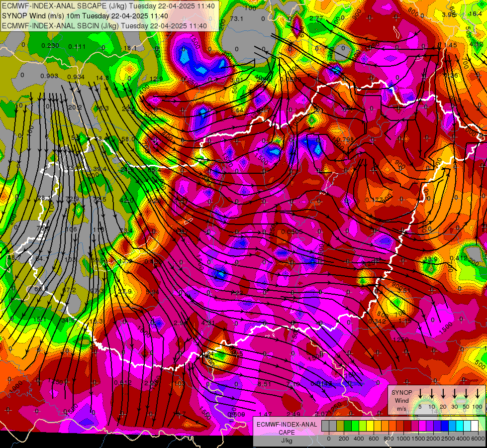Click the '2000' tick label on color scale

433,439
